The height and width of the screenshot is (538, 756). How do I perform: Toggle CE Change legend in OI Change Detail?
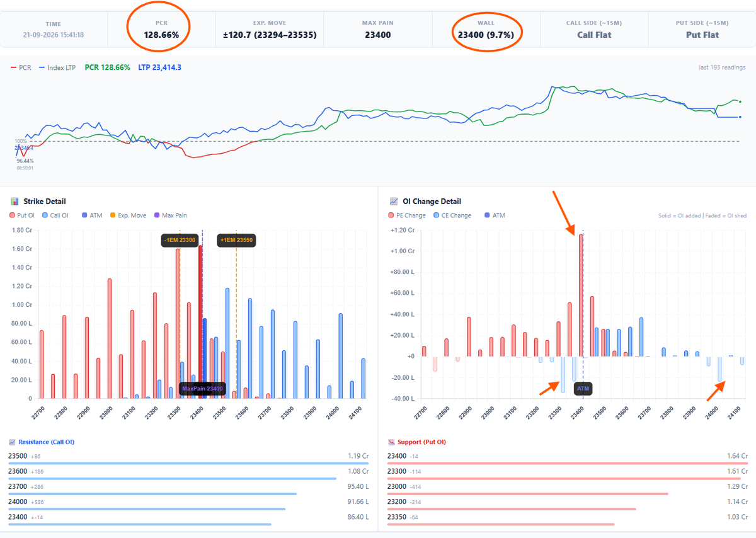click(x=453, y=215)
